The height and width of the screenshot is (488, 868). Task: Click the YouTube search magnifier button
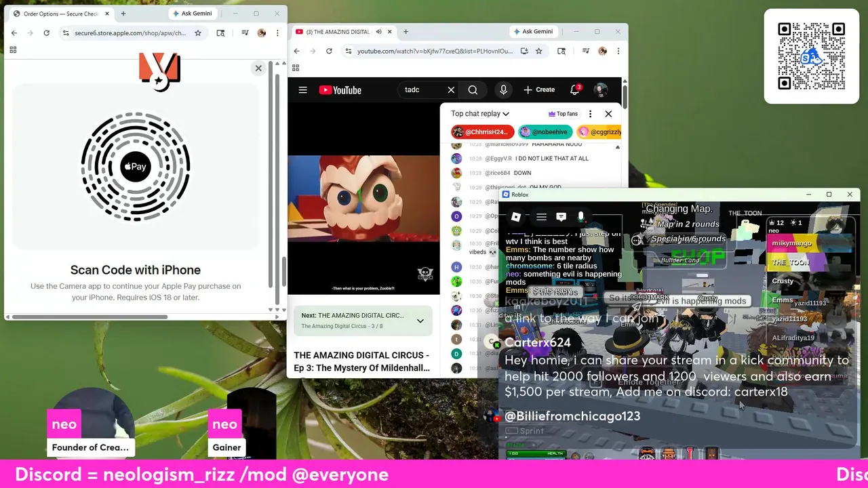[473, 89]
